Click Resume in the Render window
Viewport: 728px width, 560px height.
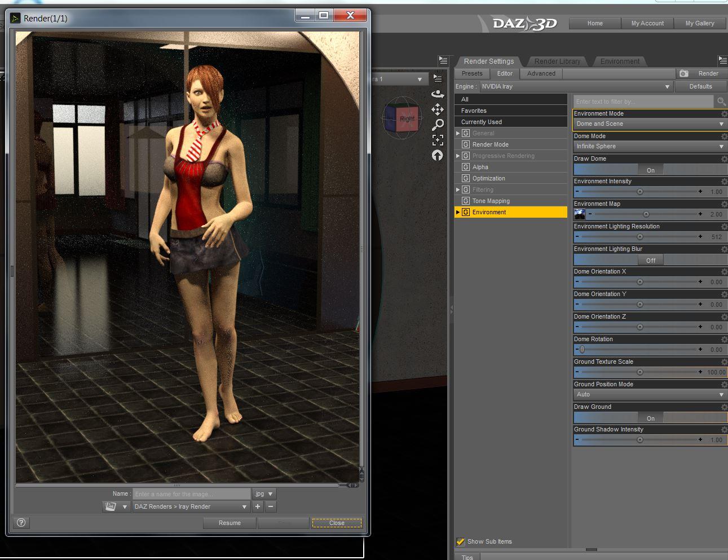tap(230, 523)
